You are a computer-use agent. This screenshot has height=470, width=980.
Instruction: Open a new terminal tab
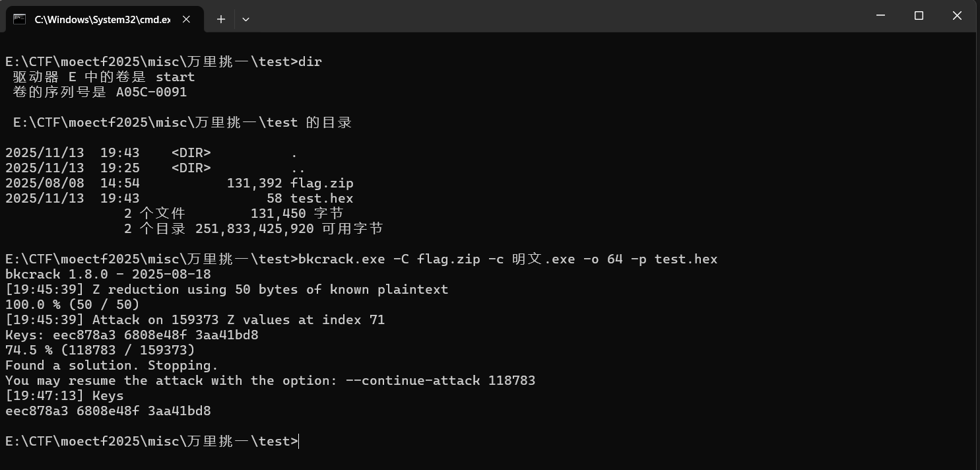click(x=220, y=19)
